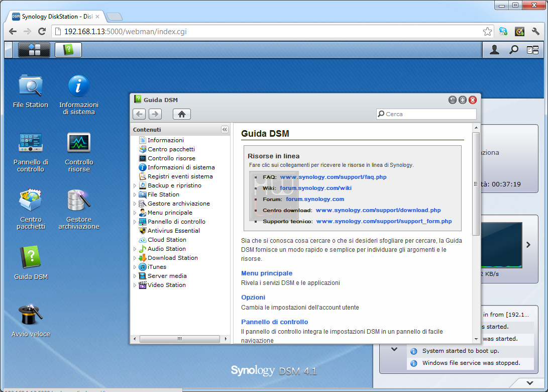Open Guida DSM desktop icon
This screenshot has width=548, height=392.
31,263
